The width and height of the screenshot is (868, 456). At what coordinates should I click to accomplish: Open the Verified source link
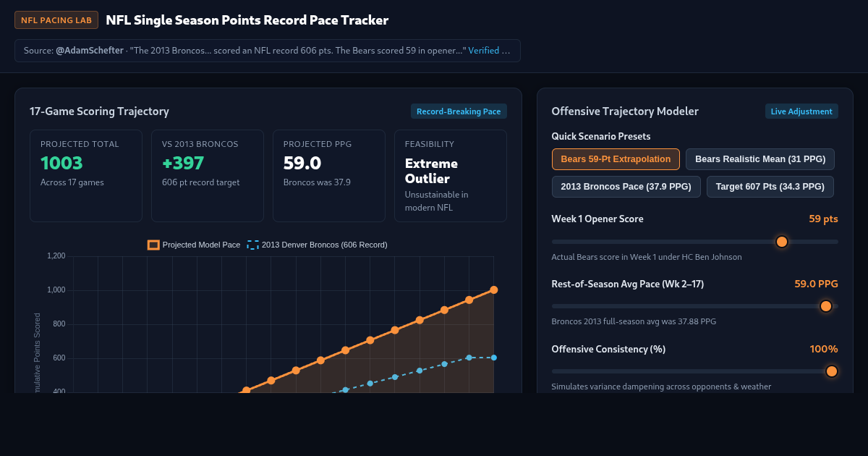[x=489, y=51]
